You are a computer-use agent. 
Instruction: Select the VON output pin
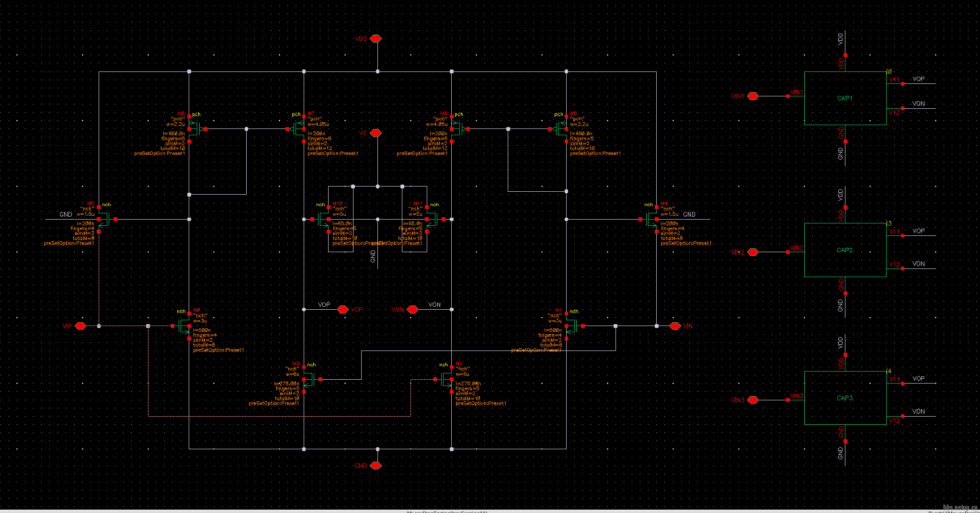[x=412, y=310]
